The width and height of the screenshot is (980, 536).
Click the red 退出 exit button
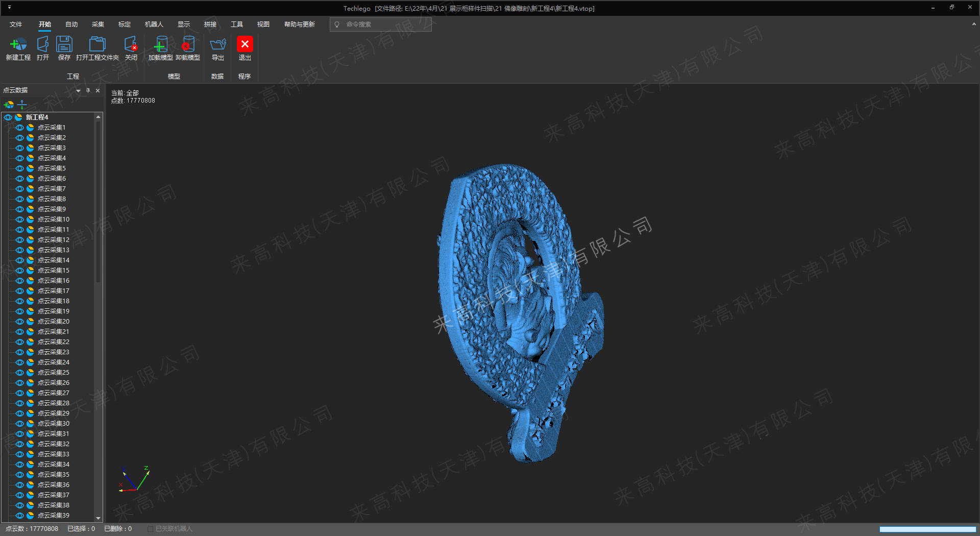click(x=245, y=45)
